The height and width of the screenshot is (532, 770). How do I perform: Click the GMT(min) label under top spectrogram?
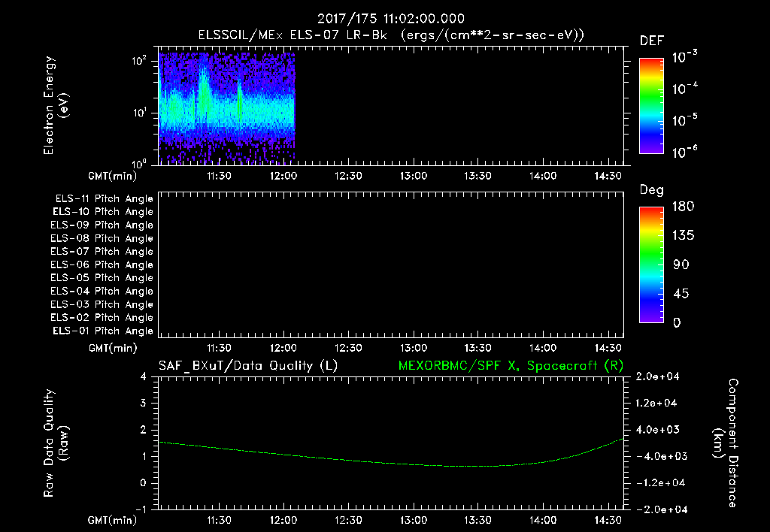113,176
